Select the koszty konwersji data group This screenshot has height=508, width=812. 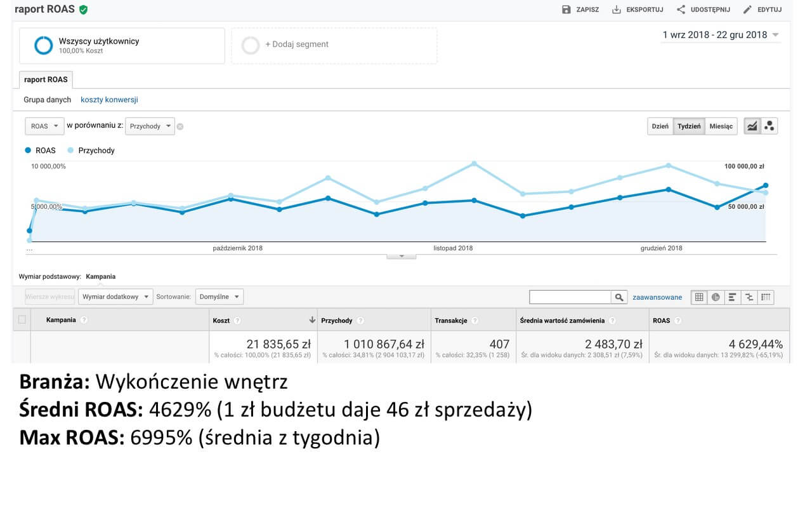[109, 100]
